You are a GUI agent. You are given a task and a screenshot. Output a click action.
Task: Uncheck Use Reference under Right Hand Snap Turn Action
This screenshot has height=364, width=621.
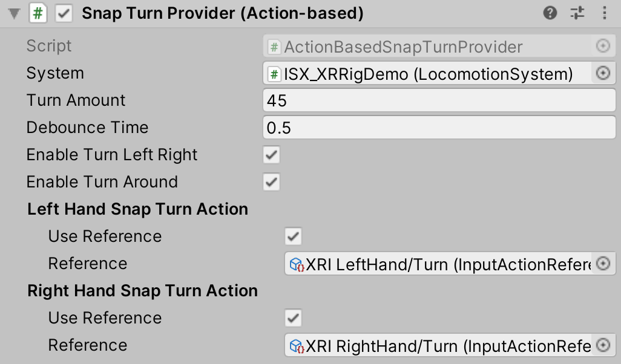coord(292,318)
